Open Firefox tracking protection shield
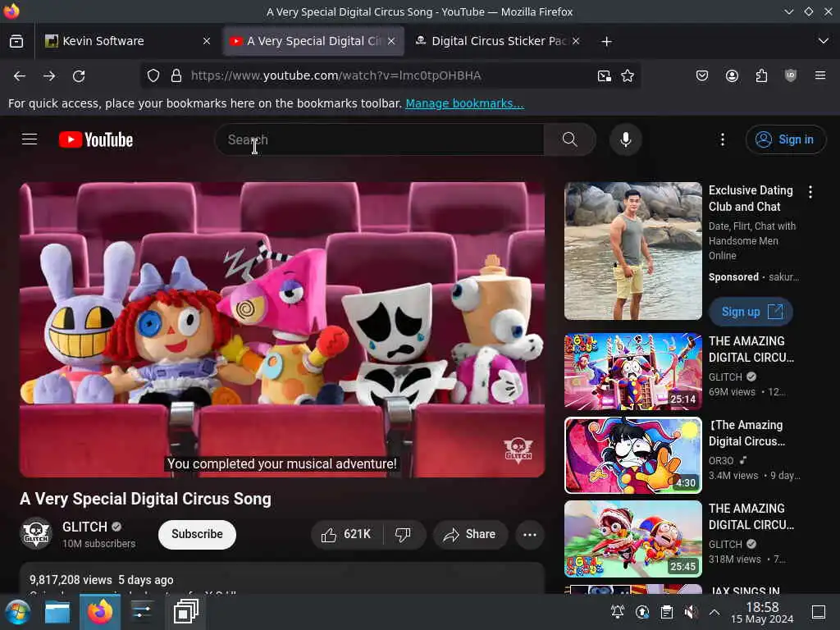This screenshot has height=630, width=840. (x=153, y=75)
